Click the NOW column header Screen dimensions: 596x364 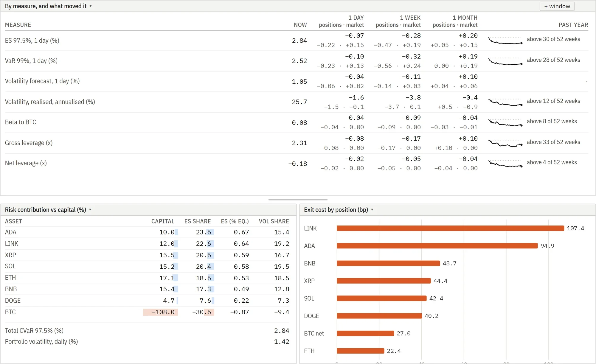(300, 25)
